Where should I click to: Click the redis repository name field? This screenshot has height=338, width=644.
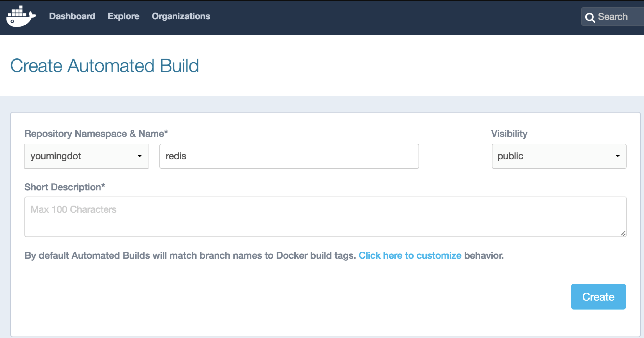point(289,156)
